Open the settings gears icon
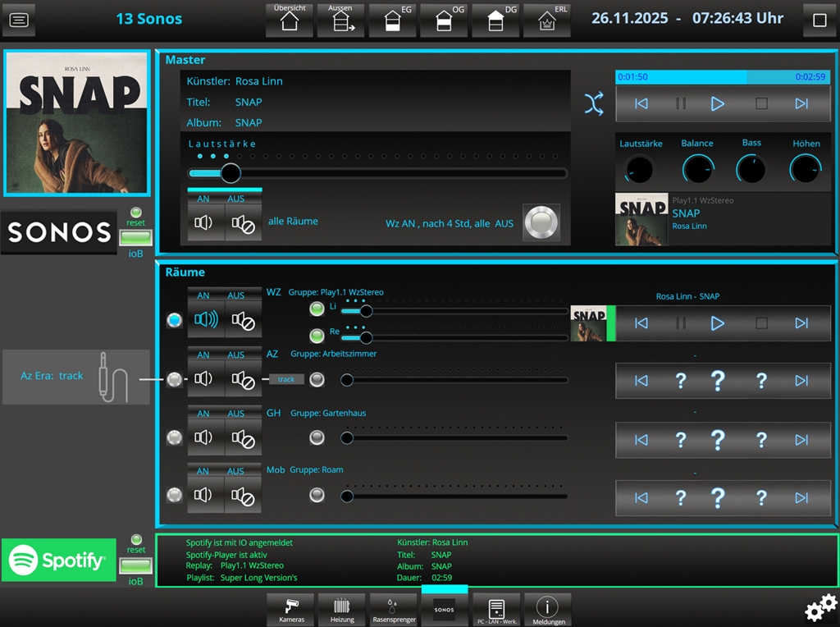Screen dimensions: 840x627 (820, 607)
